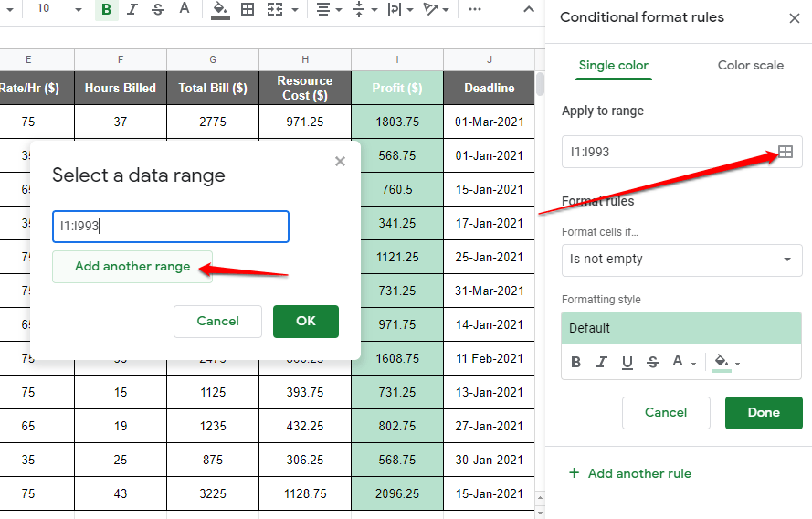Screen dimensions: 812x519
Task: Confirm the range with OK
Action: (x=306, y=321)
